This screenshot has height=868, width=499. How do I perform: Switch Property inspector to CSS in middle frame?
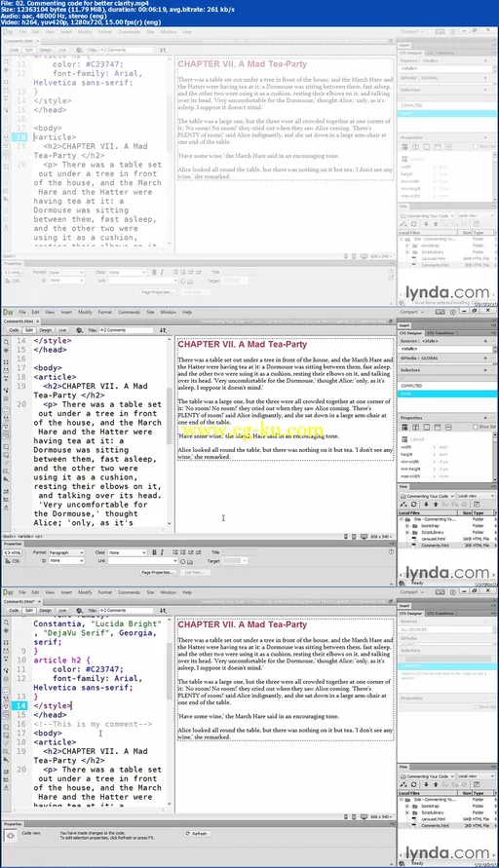13,561
